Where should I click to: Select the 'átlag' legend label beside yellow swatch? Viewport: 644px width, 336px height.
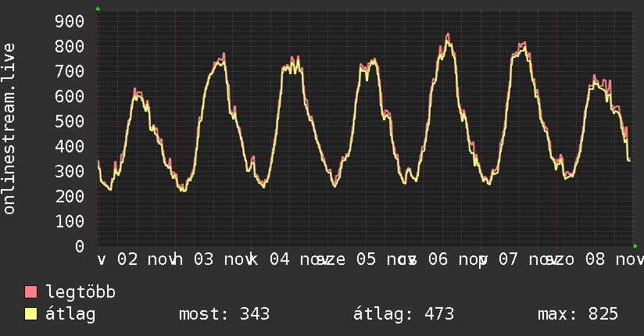point(70,314)
